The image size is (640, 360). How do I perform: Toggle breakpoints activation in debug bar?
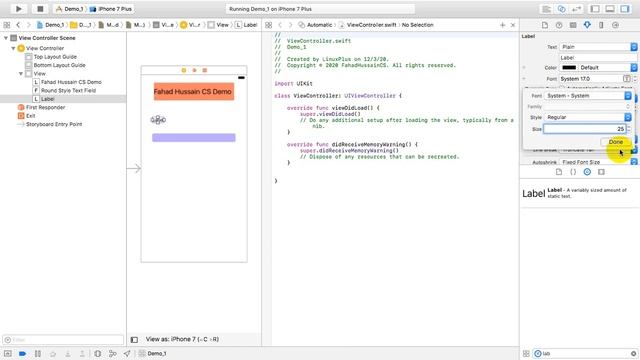click(x=22, y=353)
